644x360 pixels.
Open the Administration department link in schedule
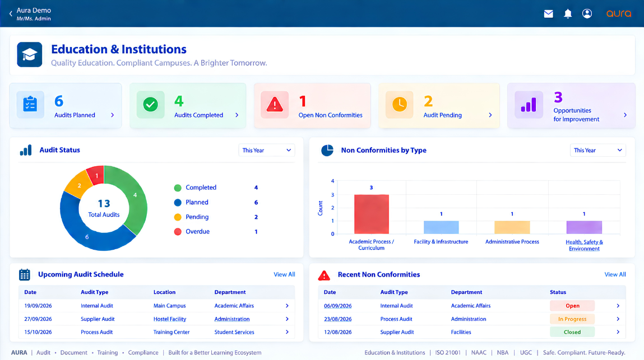click(231, 319)
